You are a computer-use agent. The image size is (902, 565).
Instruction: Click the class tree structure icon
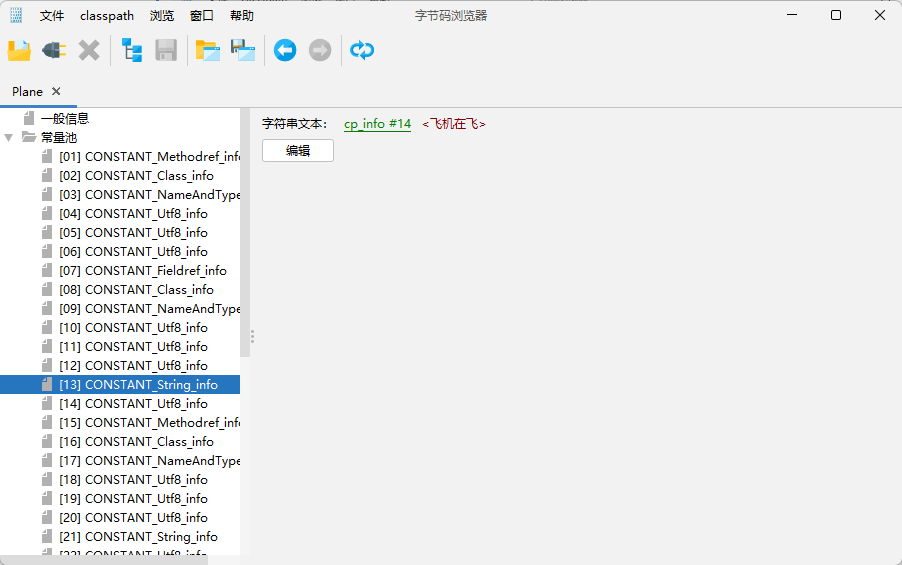132,50
